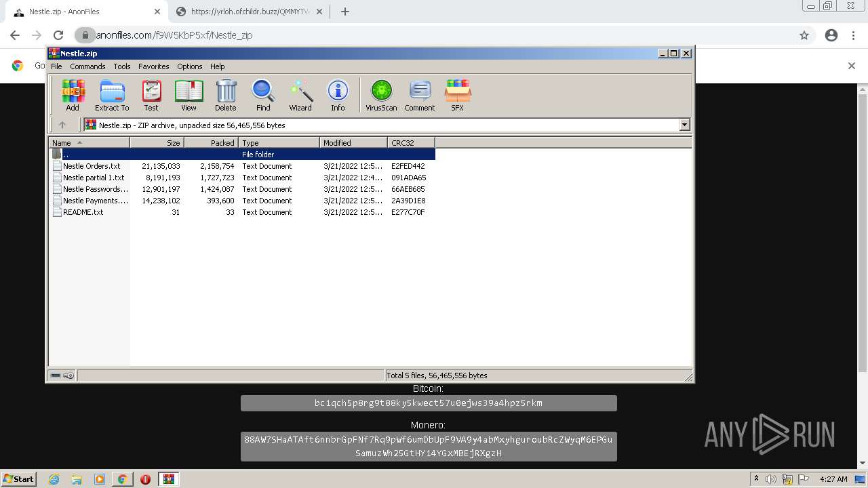Dismiss the Chrome notification bar X
This screenshot has width=868, height=488.
click(852, 66)
